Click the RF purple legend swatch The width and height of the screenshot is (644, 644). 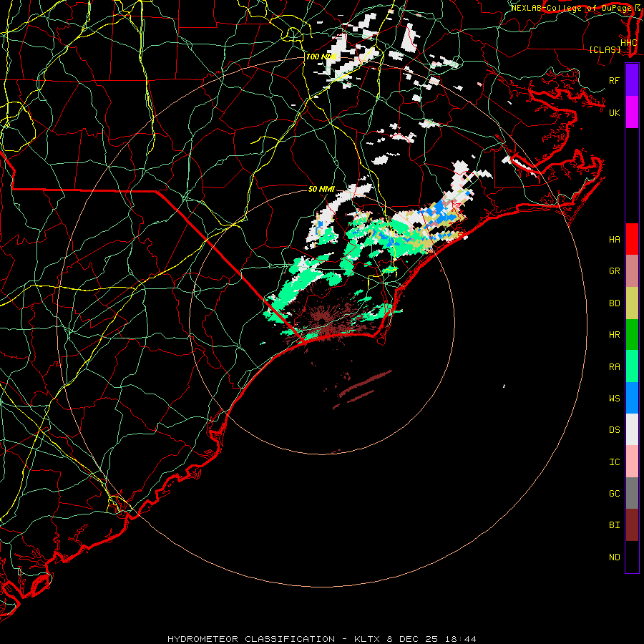(632, 80)
